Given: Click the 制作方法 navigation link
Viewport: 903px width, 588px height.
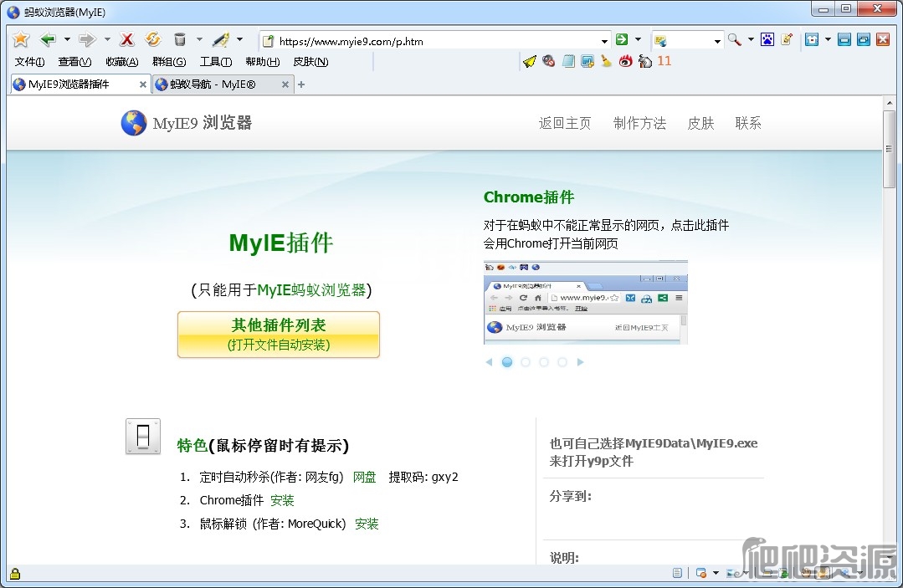Looking at the screenshot, I should coord(640,123).
